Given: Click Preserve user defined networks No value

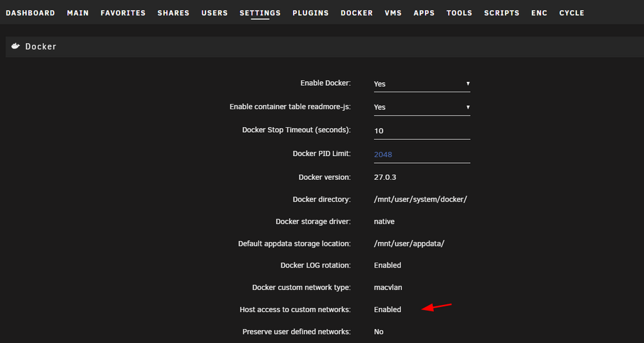Looking at the screenshot, I should click(x=379, y=331).
